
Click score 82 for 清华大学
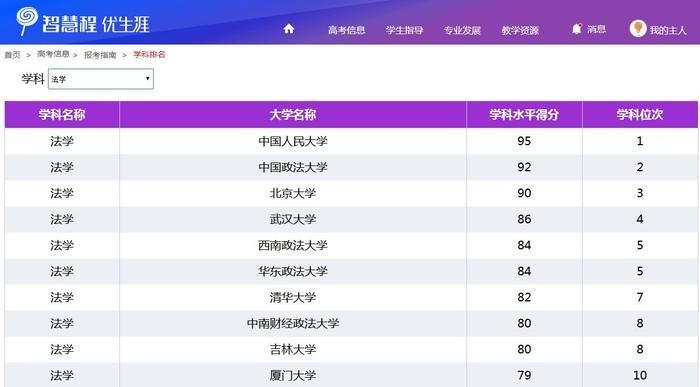click(524, 297)
